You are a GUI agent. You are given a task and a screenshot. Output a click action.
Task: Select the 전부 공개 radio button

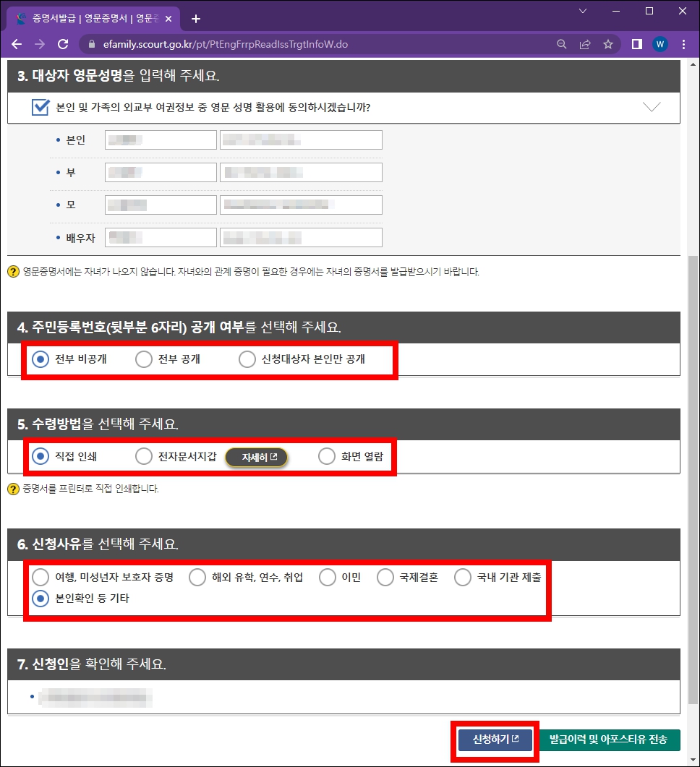[143, 359]
